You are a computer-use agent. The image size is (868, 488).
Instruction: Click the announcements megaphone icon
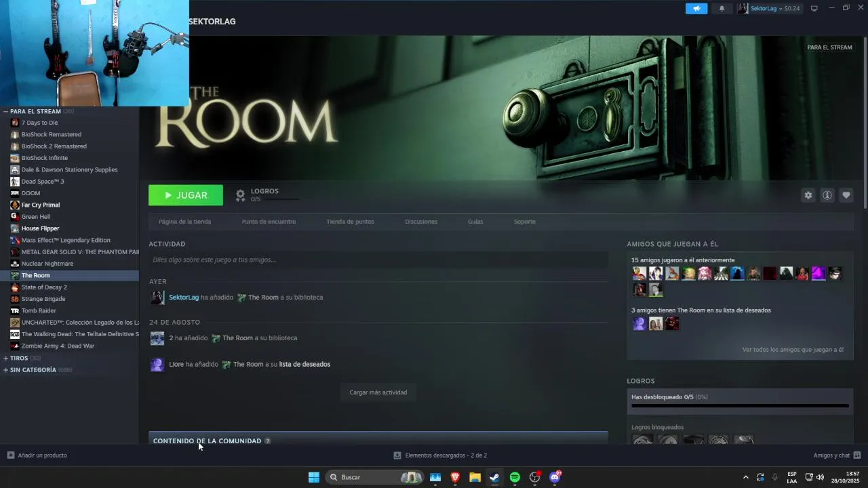click(x=696, y=8)
